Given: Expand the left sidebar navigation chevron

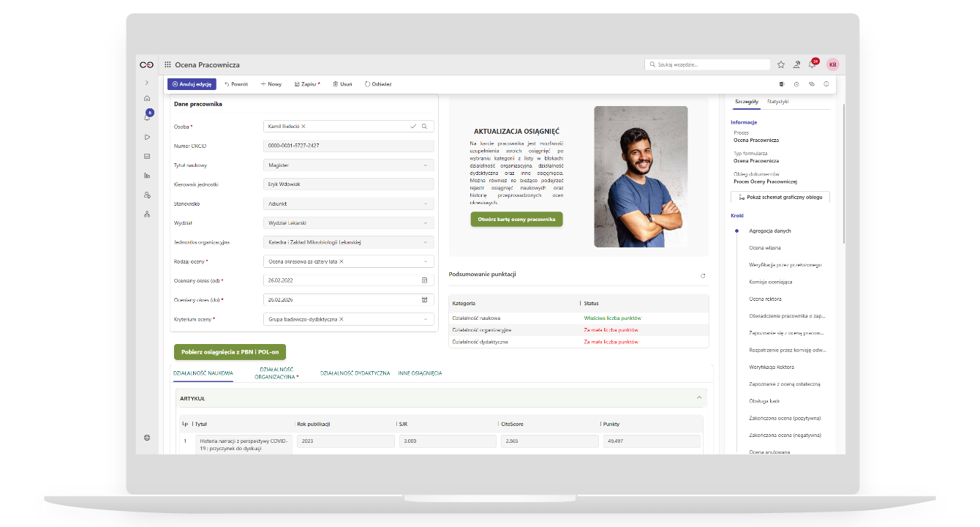Looking at the screenshot, I should [x=147, y=83].
